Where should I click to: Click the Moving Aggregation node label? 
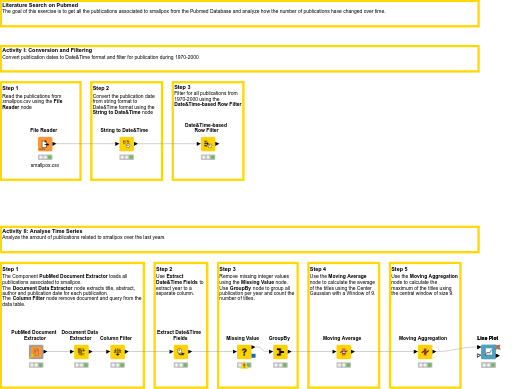423,338
